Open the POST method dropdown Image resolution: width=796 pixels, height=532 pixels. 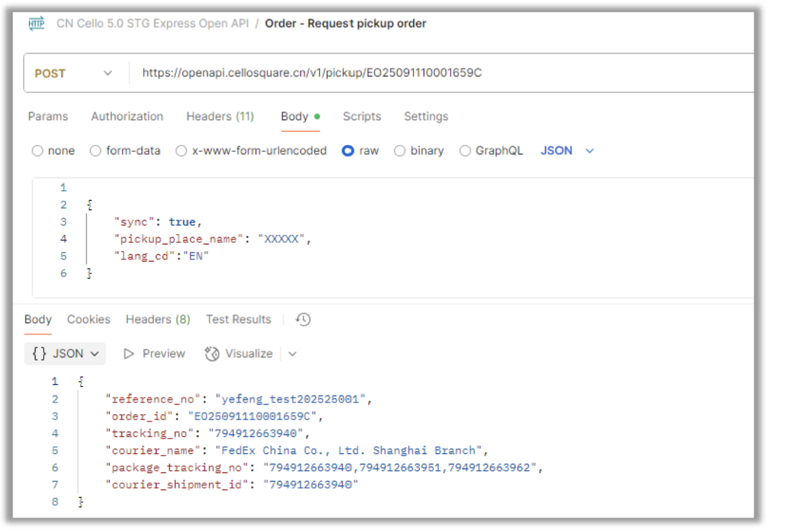108,73
